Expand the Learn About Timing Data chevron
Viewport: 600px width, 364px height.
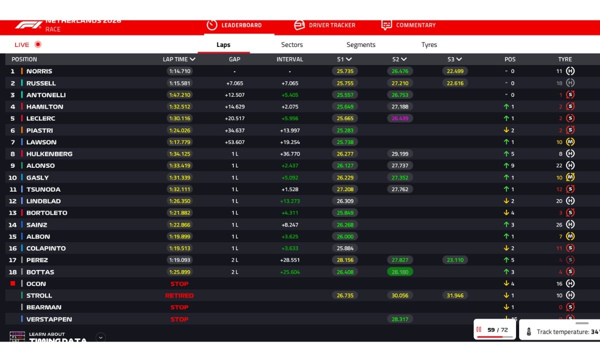coord(100,338)
